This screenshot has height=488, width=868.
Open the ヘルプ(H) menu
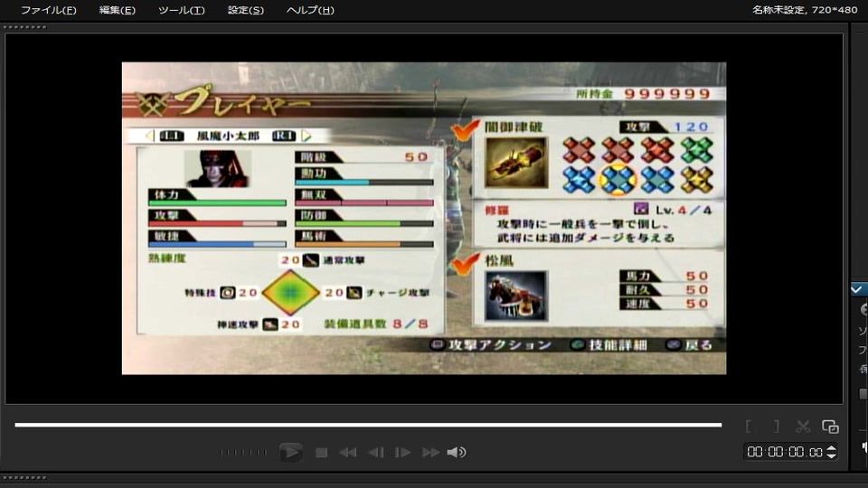[x=310, y=10]
